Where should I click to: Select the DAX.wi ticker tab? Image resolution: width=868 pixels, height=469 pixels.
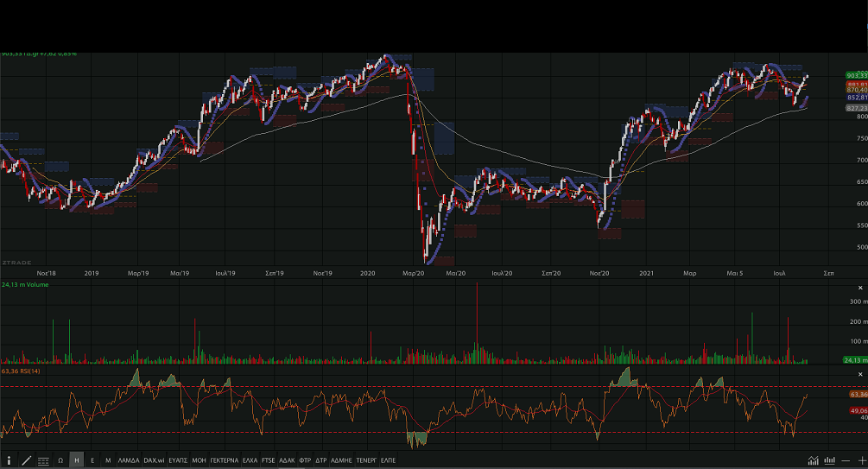pos(154,461)
